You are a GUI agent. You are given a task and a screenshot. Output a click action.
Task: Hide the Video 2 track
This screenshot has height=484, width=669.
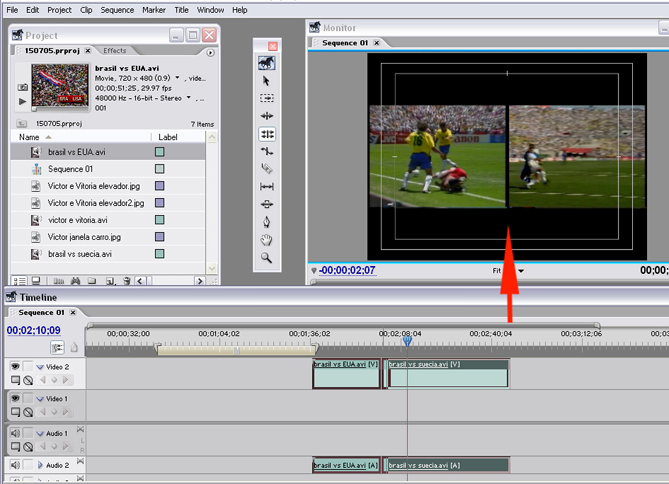tap(15, 367)
